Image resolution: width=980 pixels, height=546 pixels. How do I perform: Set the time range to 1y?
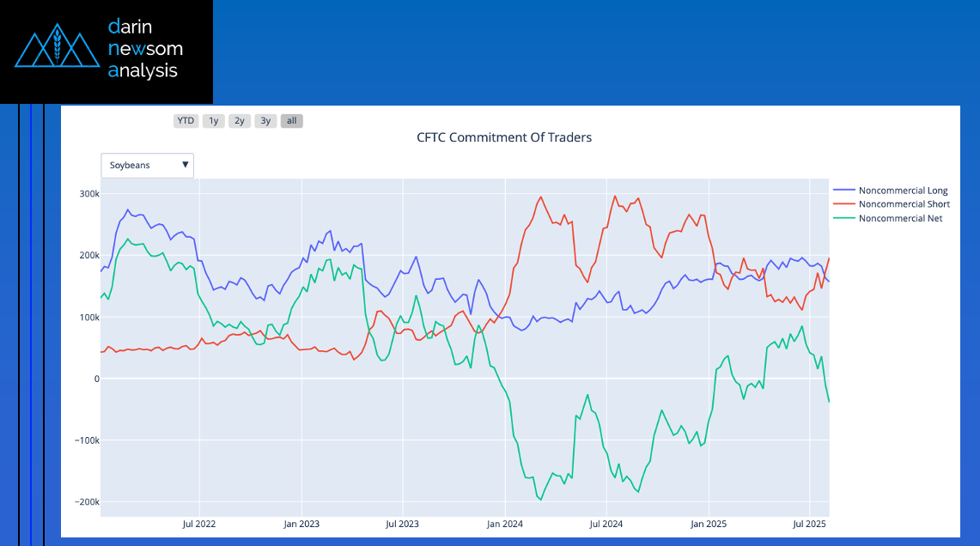(x=214, y=121)
